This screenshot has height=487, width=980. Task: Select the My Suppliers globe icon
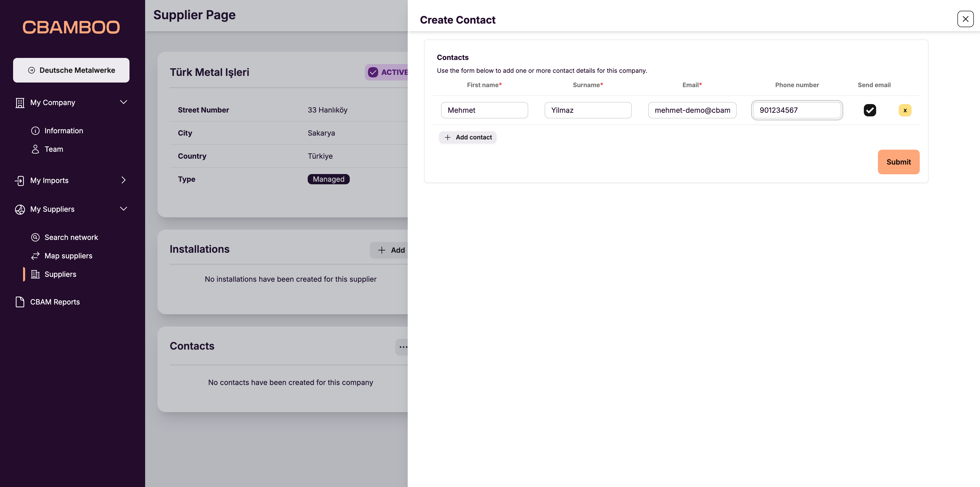19,209
